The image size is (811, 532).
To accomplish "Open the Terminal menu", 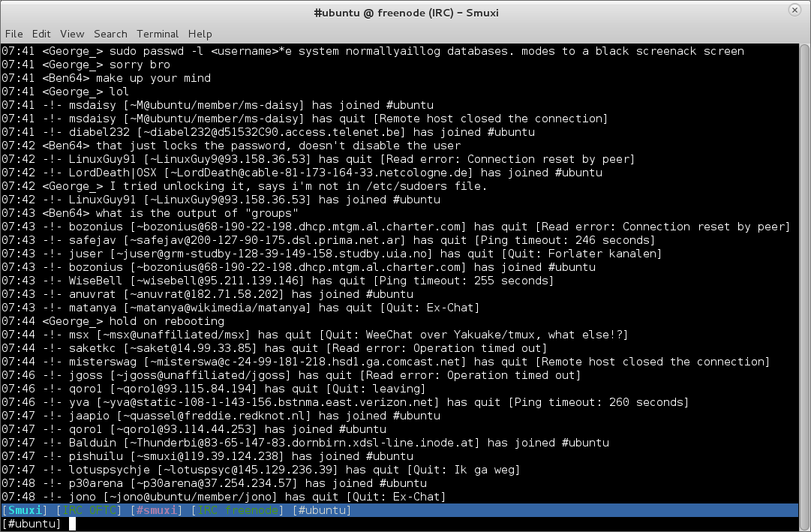I will (x=158, y=34).
